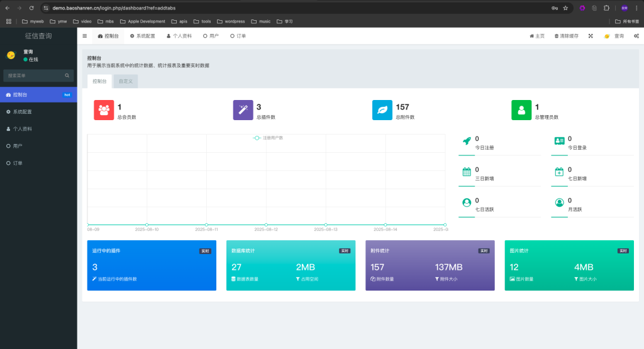The height and width of the screenshot is (349, 644).
Task: Click the 今日注册 rocket icon
Action: (467, 141)
